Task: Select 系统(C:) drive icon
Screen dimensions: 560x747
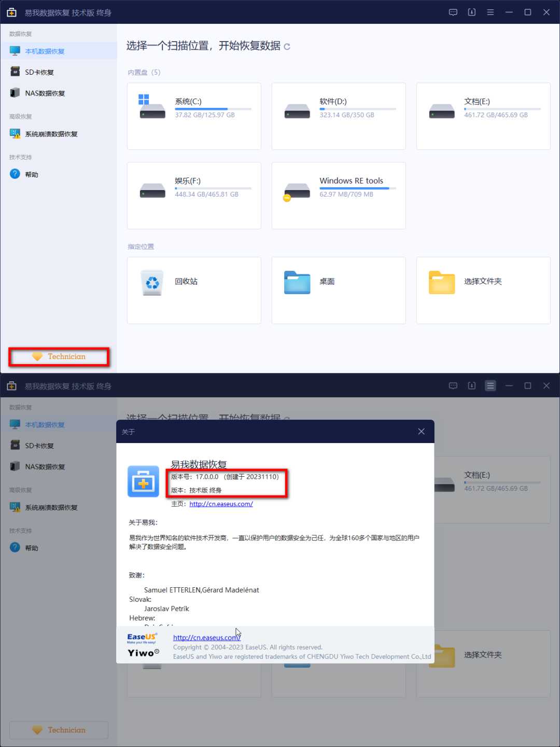Action: [x=152, y=107]
